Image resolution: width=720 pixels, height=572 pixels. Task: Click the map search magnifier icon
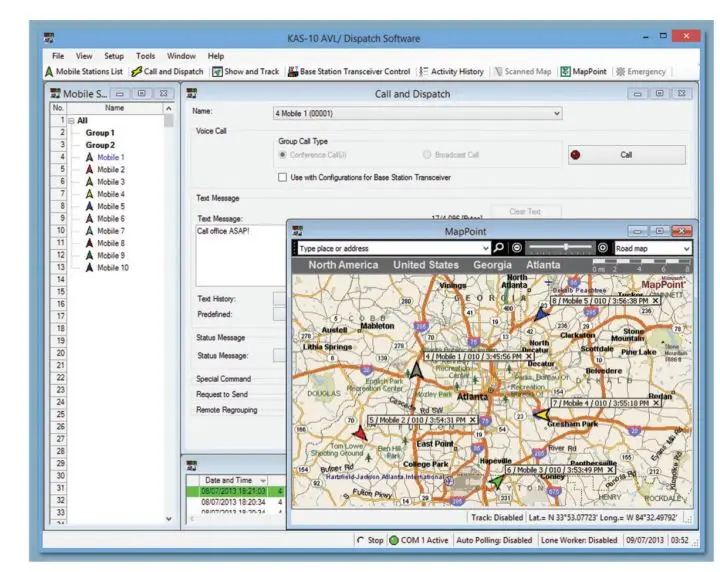pos(499,248)
